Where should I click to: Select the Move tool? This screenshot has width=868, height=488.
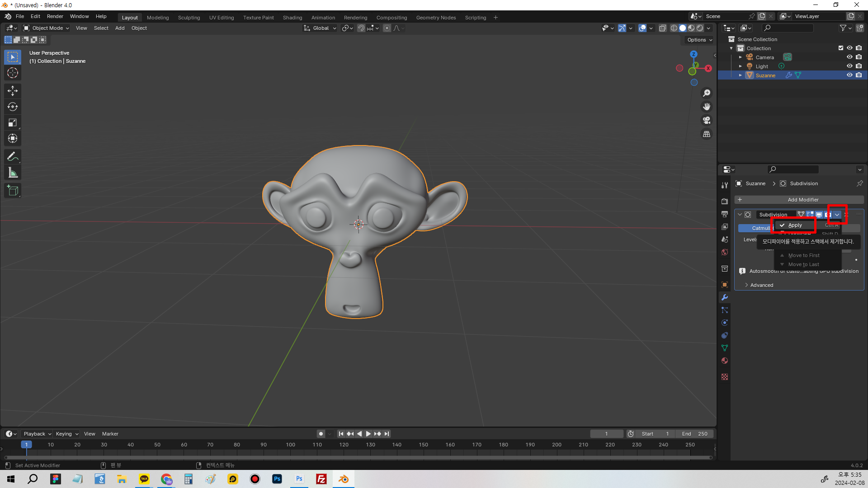13,91
